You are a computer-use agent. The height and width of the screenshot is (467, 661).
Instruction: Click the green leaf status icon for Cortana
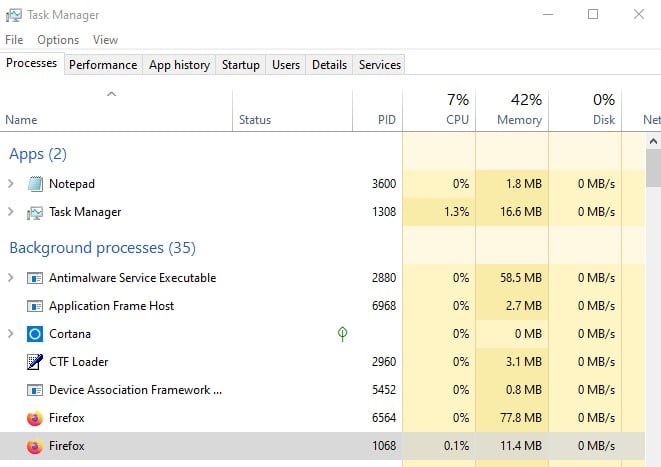point(342,334)
